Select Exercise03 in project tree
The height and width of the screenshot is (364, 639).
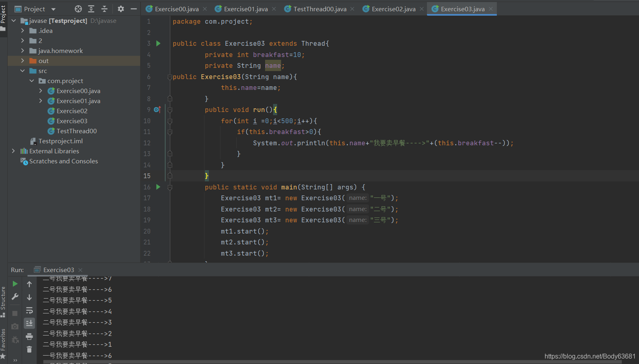pyautogui.click(x=72, y=121)
